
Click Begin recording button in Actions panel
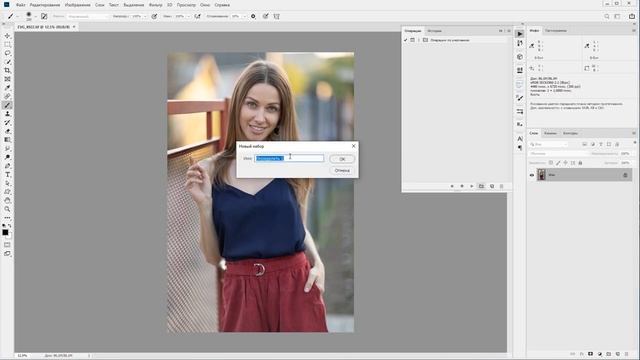click(462, 186)
